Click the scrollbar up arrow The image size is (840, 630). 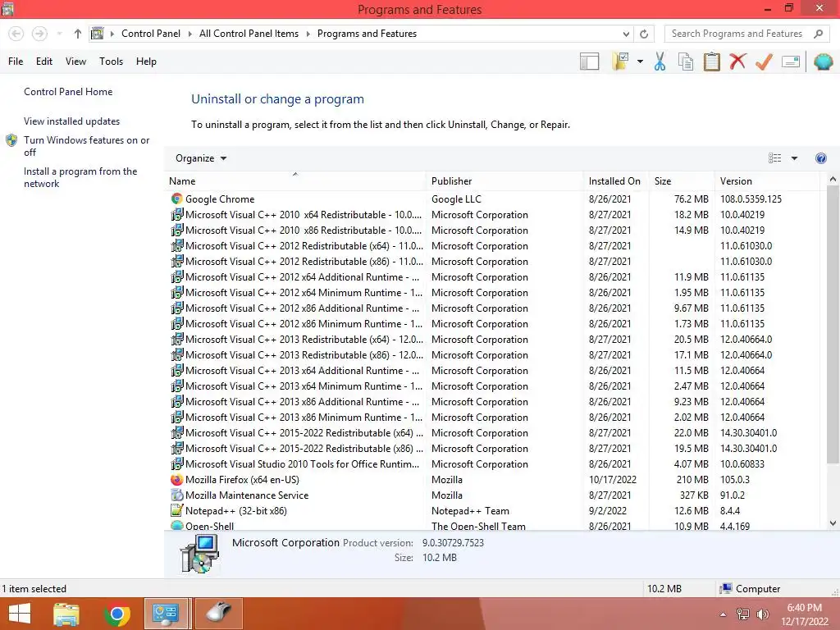click(833, 180)
